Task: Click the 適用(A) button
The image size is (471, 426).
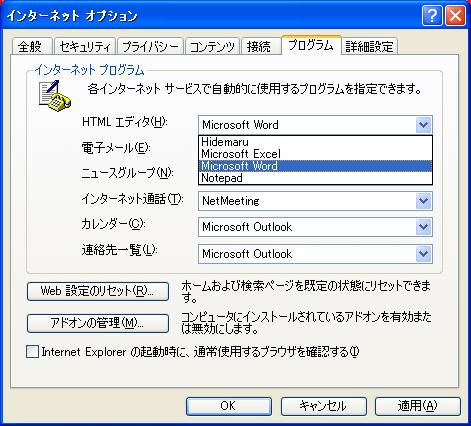Action: point(418,406)
